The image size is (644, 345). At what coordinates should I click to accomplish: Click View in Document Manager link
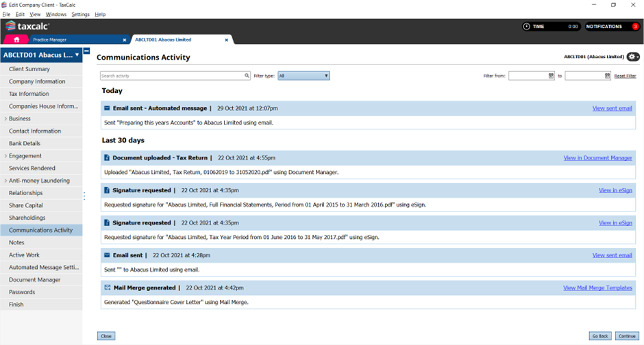tap(597, 158)
